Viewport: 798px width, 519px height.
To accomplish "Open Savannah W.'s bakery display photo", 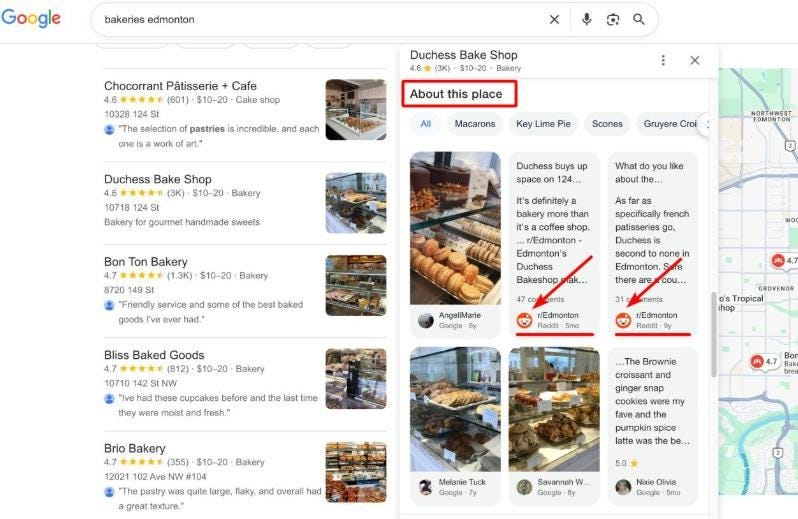I will [x=554, y=409].
